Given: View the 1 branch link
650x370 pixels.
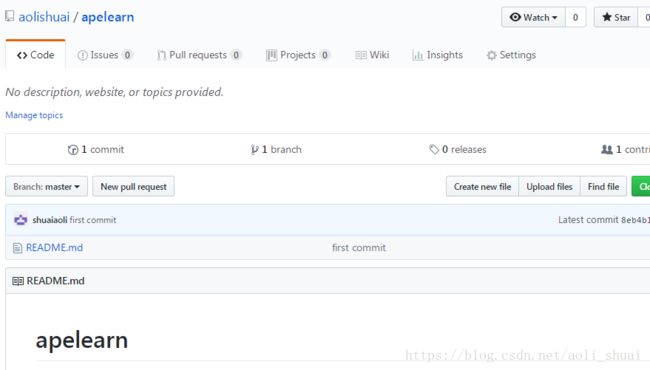Looking at the screenshot, I should [276, 149].
